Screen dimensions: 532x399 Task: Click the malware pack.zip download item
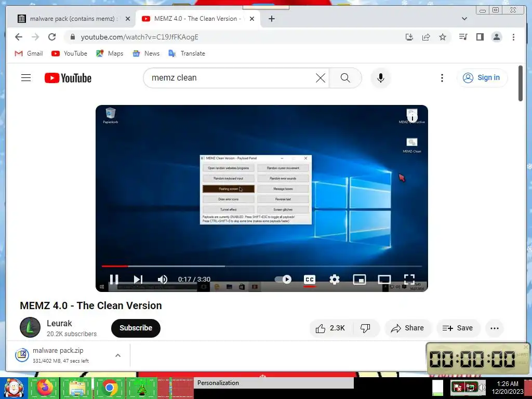[x=61, y=355]
